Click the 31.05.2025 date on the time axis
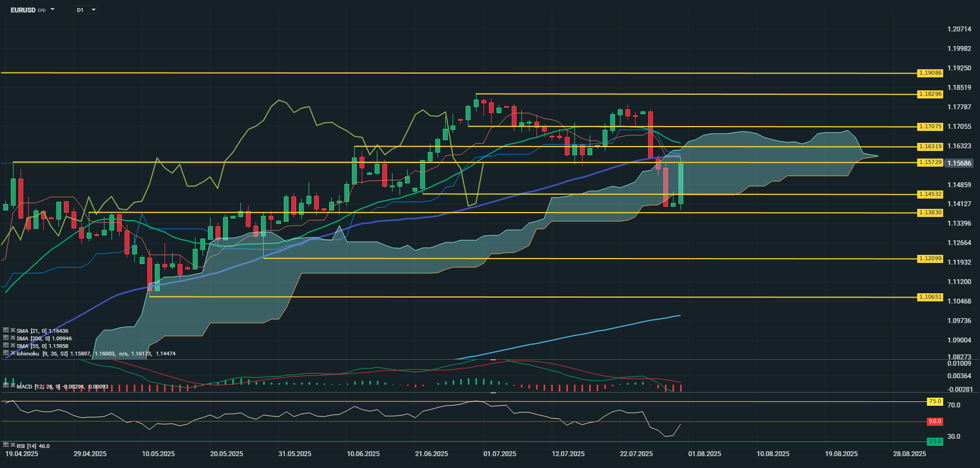The height and width of the screenshot is (468, 980). pyautogui.click(x=295, y=454)
